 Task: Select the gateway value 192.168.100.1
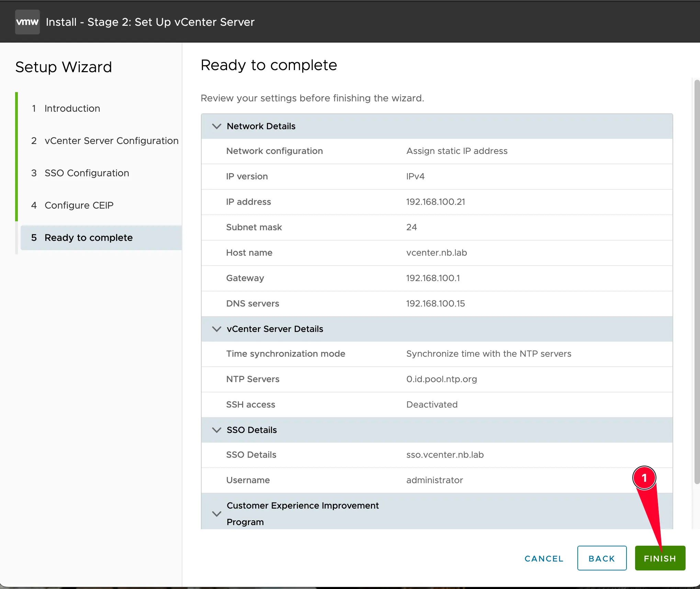(433, 278)
